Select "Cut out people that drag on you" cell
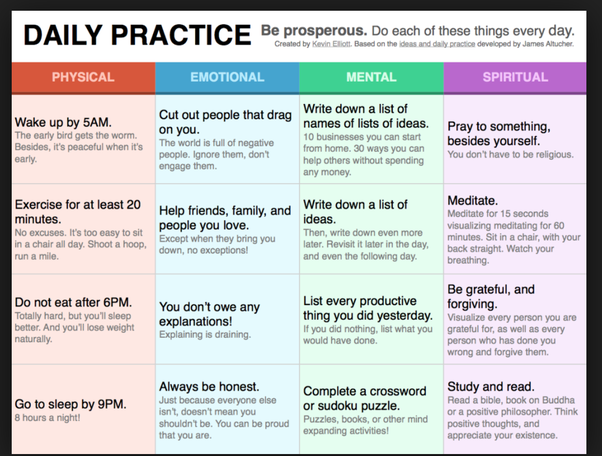The height and width of the screenshot is (456, 602). 226,138
